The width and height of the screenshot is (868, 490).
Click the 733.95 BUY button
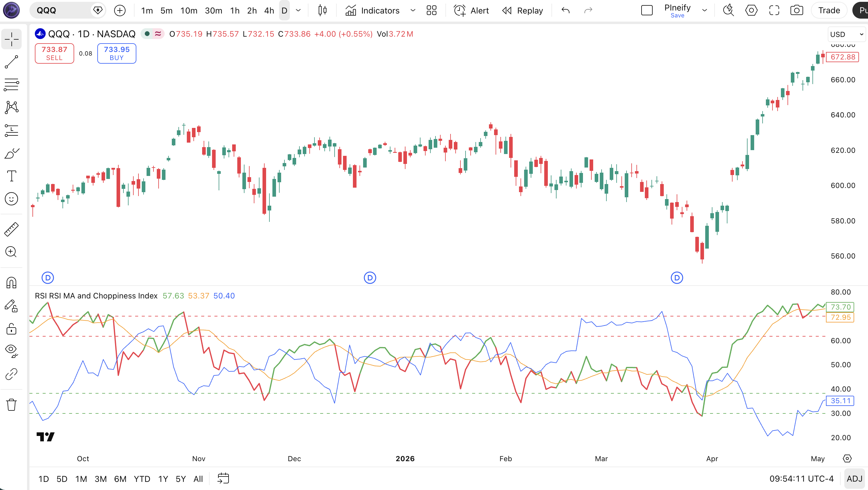click(117, 53)
